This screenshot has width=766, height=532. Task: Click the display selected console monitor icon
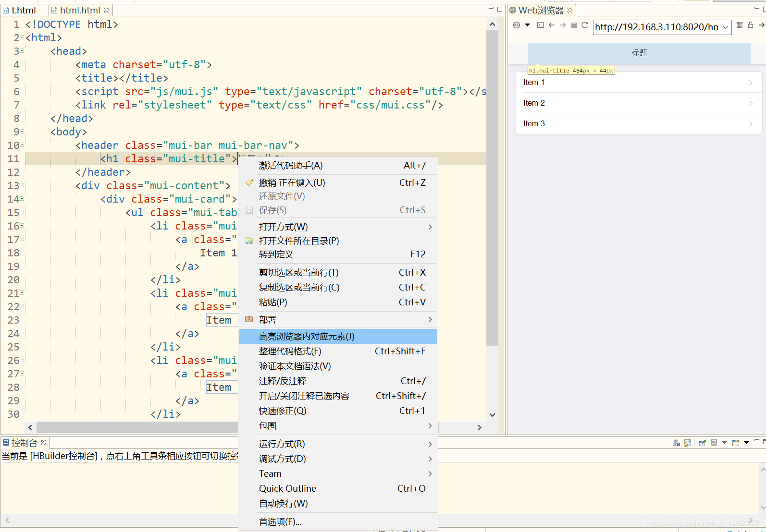(x=714, y=443)
